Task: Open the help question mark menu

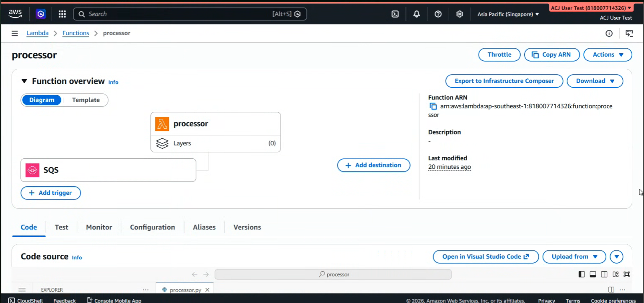Action: tap(438, 14)
